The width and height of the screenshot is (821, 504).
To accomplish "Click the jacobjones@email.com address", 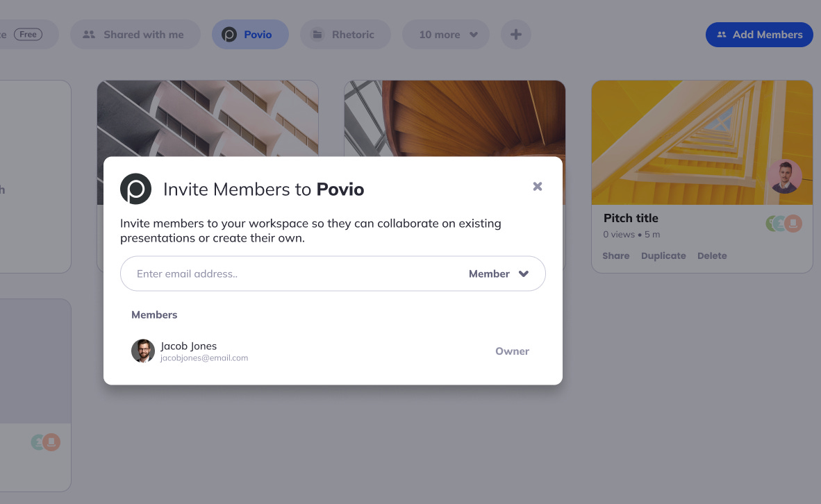I will point(204,358).
